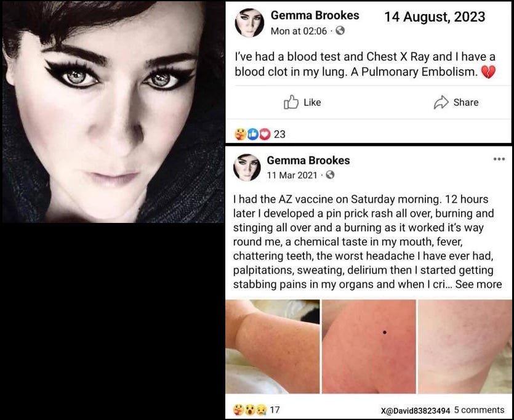Click the sad reaction emoji beside 17
Screen dimensions: 514x420
point(262,409)
